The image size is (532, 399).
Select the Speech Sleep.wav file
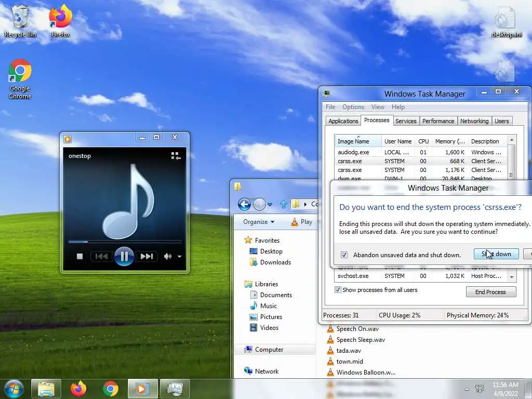click(x=356, y=340)
